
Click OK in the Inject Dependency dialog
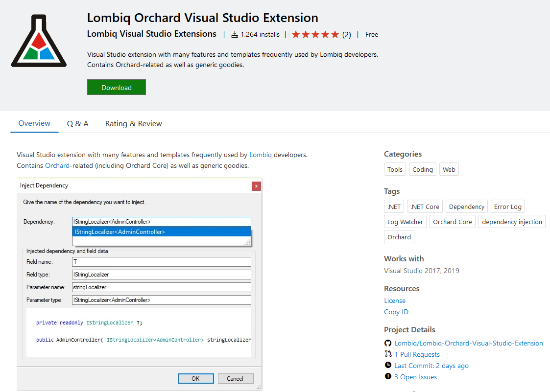[x=196, y=379]
